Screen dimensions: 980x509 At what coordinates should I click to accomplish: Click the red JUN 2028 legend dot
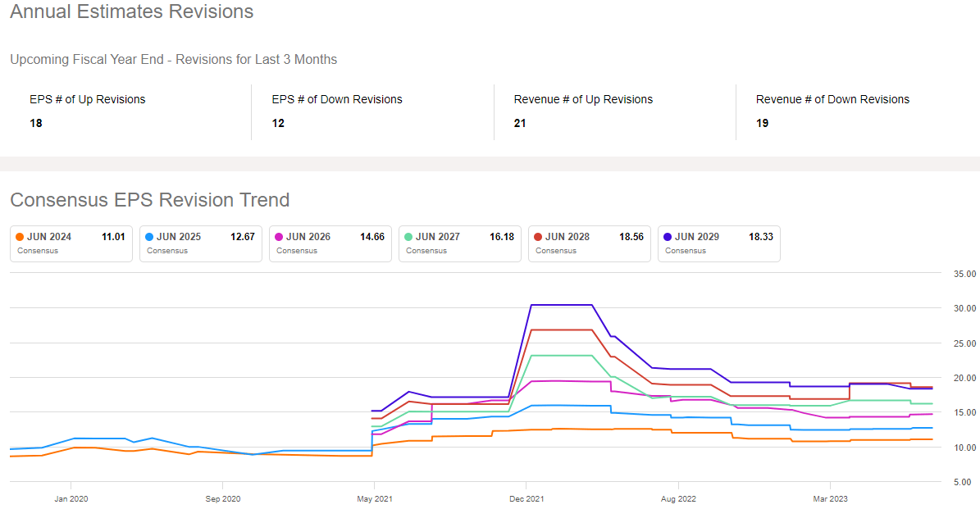coord(538,237)
